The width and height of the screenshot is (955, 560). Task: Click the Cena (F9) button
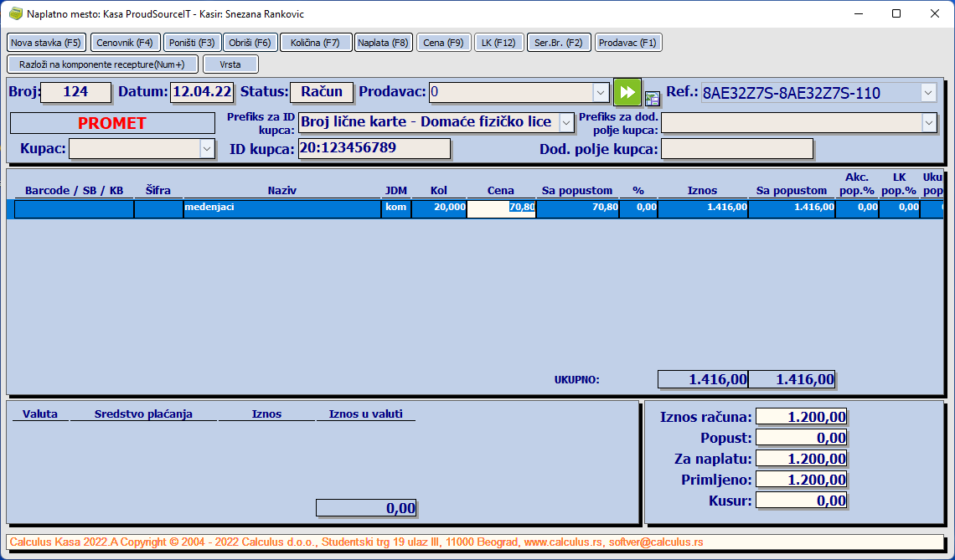coord(443,43)
